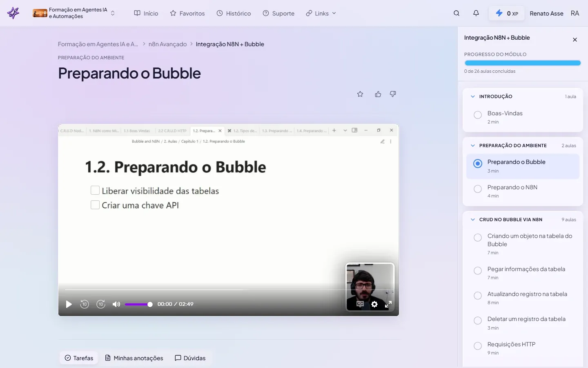
Task: Open Histórico page
Action: pyautogui.click(x=234, y=13)
